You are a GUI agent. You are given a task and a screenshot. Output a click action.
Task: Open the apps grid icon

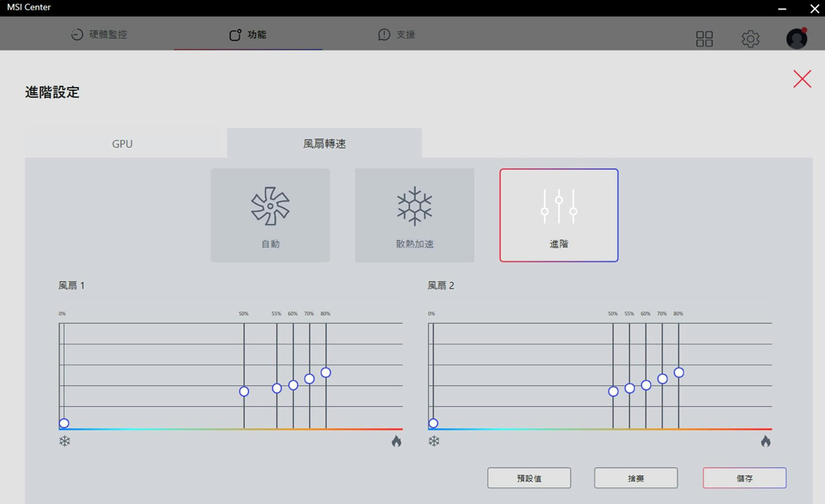(x=704, y=39)
